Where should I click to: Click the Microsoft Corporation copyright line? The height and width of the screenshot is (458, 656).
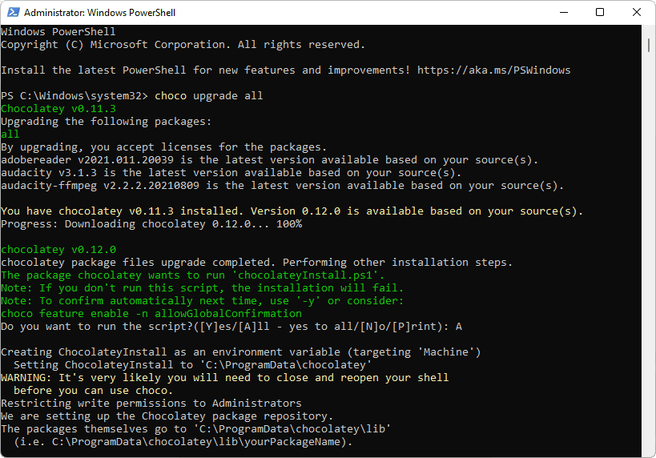point(183,45)
